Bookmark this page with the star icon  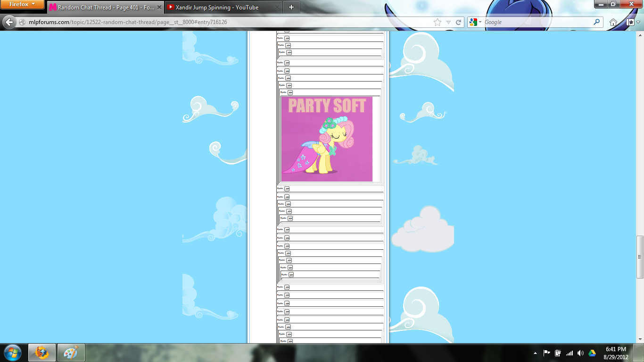pos(437,22)
